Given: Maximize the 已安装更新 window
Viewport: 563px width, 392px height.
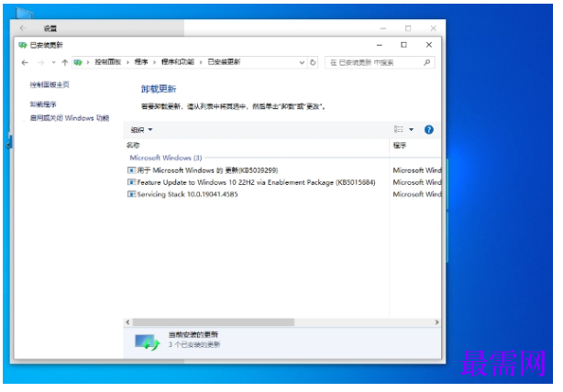Looking at the screenshot, I should pos(404,45).
